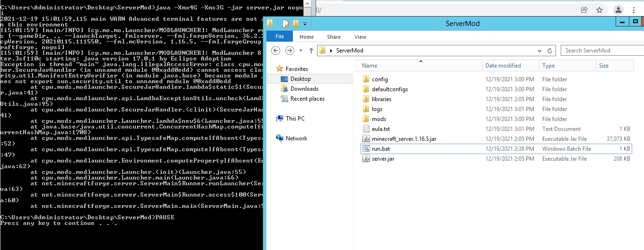644x250 pixels.
Task: Open the browser three-dot menu
Action: [x=634, y=9]
